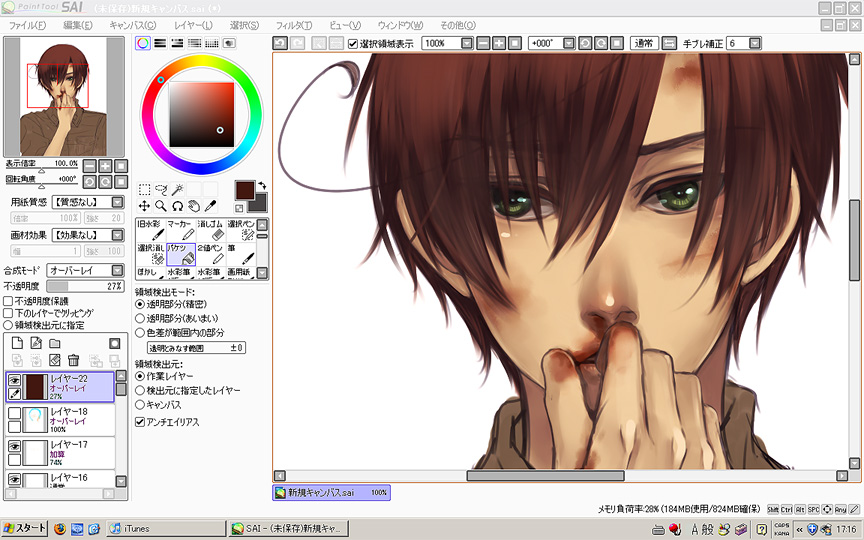Select 検出元に指定したレイヤー source
This screenshot has height=540, width=864.
(140, 390)
